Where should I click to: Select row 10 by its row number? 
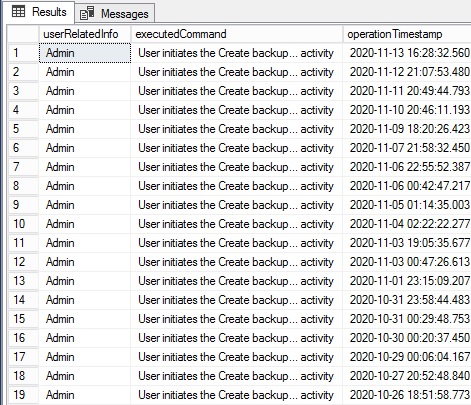(23, 224)
